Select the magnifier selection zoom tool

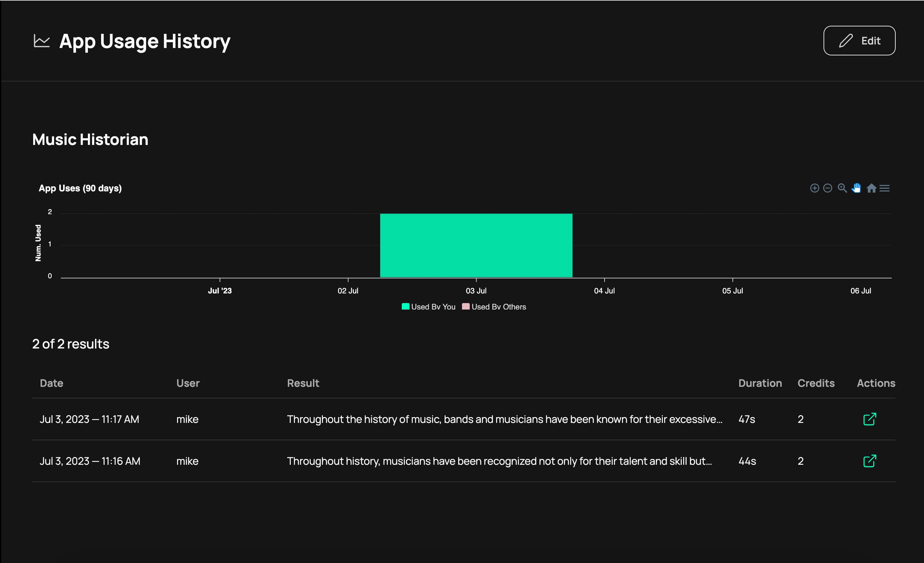click(842, 188)
